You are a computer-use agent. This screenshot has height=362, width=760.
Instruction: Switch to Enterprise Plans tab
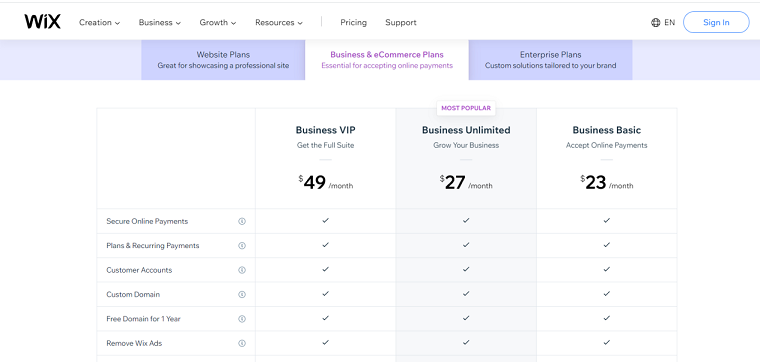[551, 60]
